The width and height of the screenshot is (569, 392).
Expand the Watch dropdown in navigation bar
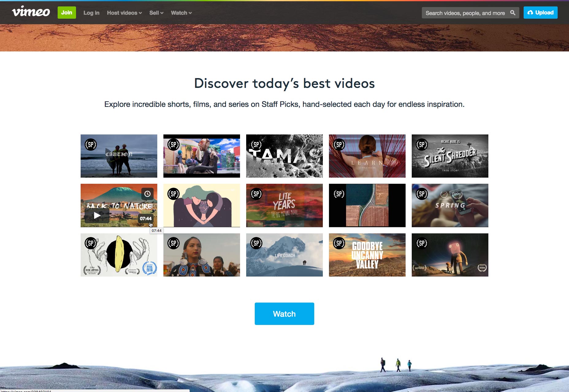(x=181, y=13)
